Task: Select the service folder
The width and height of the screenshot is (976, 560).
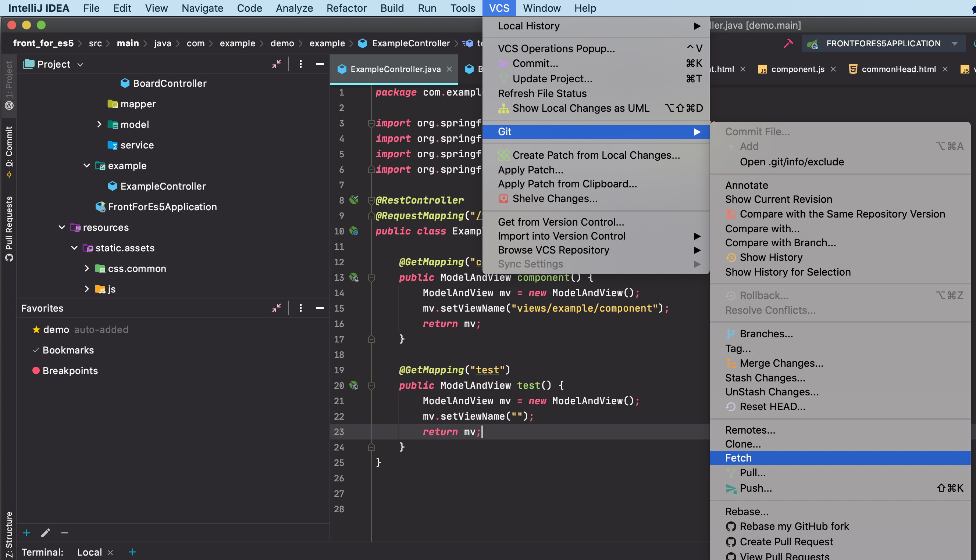Action: tap(131, 145)
